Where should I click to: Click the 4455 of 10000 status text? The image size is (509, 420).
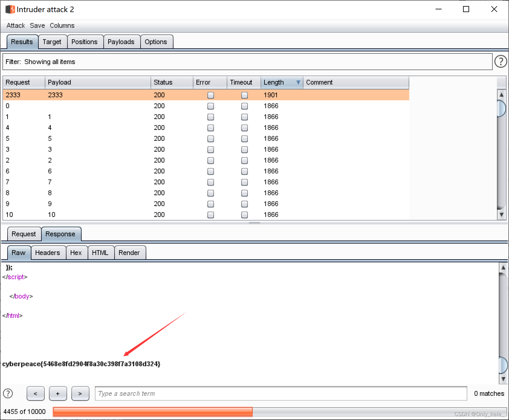[x=24, y=412]
